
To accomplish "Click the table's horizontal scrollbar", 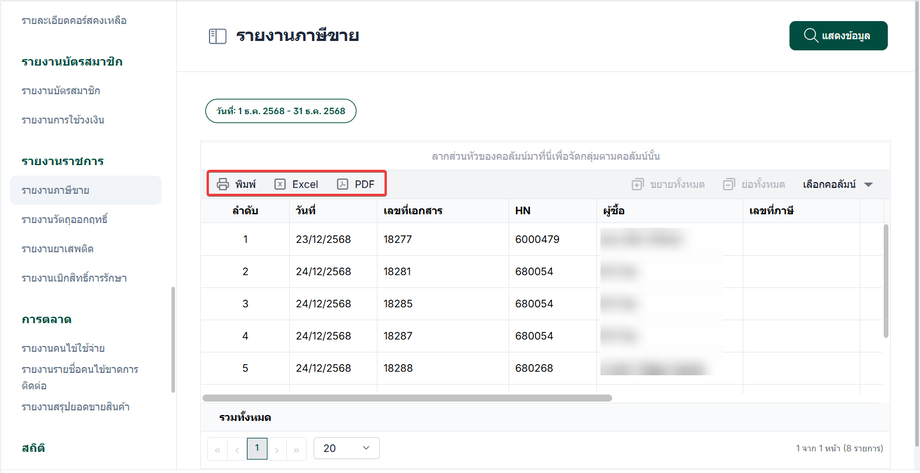I will 407,398.
